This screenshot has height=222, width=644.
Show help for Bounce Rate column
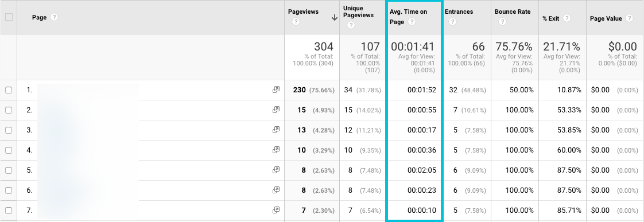click(502, 22)
